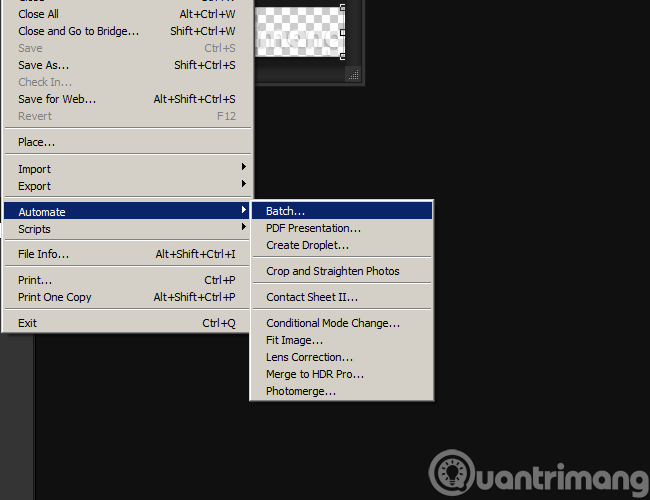
Task: Launch Photomerge
Action: click(x=342, y=391)
